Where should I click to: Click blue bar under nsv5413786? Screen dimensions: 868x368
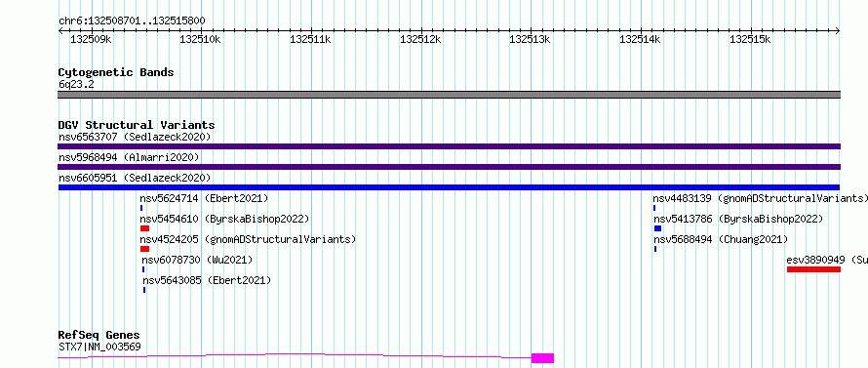[657, 228]
